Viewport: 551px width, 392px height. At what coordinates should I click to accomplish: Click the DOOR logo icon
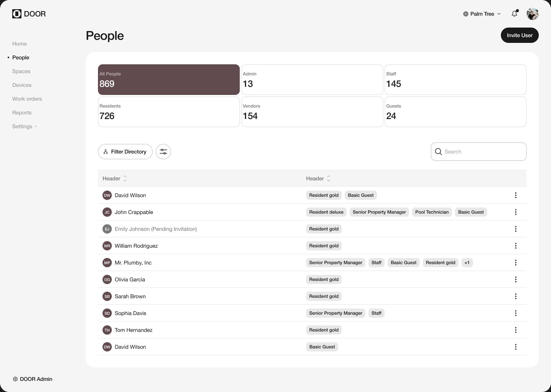17,14
